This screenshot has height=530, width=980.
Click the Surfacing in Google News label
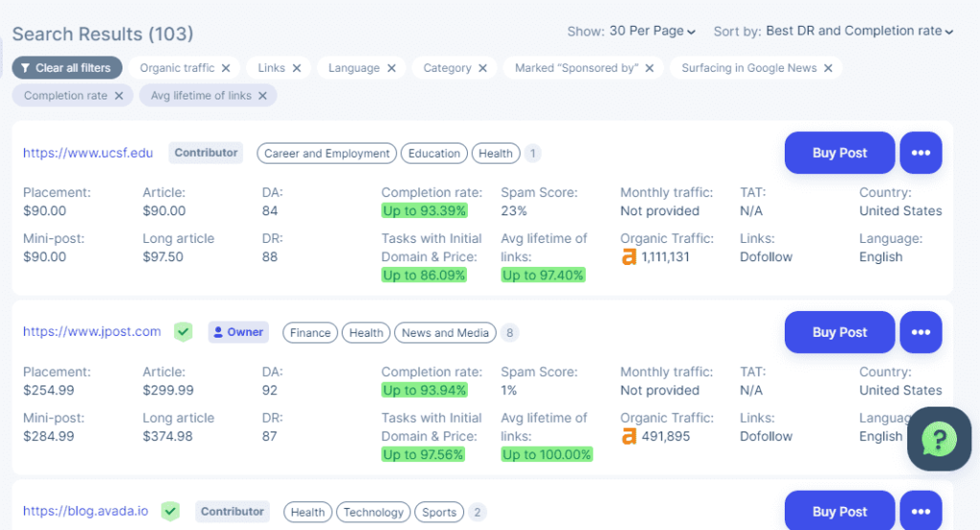coord(748,68)
